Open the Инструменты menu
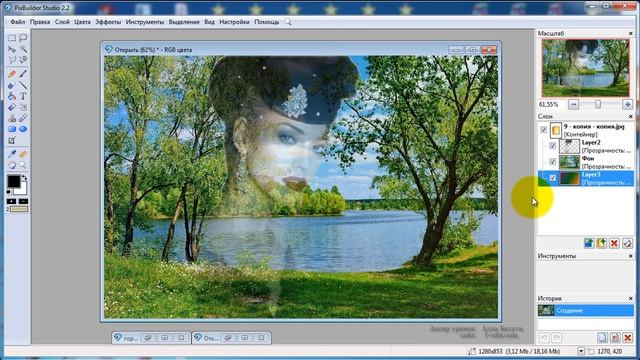The height and width of the screenshot is (360, 640). click(x=144, y=22)
